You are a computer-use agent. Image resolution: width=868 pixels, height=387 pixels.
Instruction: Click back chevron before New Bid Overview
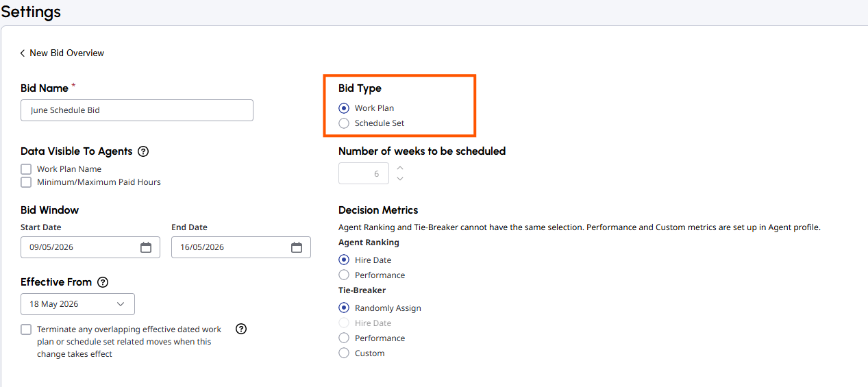22,53
